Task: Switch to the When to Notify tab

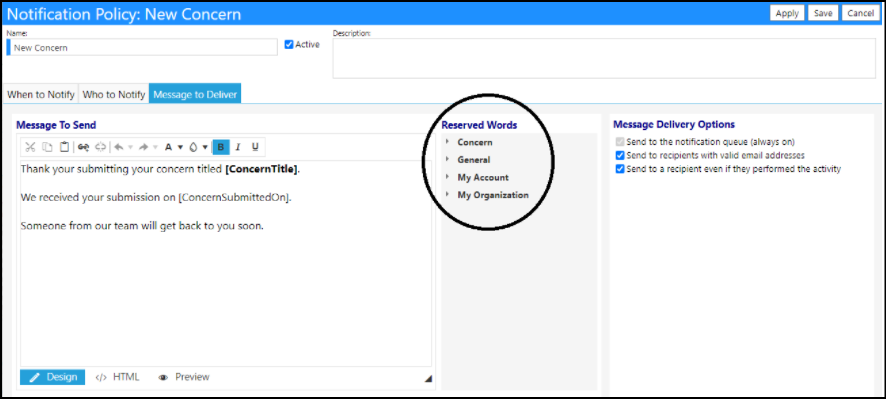Action: point(41,94)
